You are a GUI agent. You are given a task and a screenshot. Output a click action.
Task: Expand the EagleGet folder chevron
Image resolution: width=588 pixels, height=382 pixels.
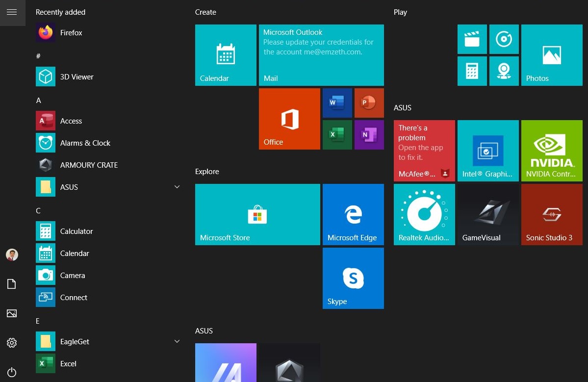click(177, 341)
